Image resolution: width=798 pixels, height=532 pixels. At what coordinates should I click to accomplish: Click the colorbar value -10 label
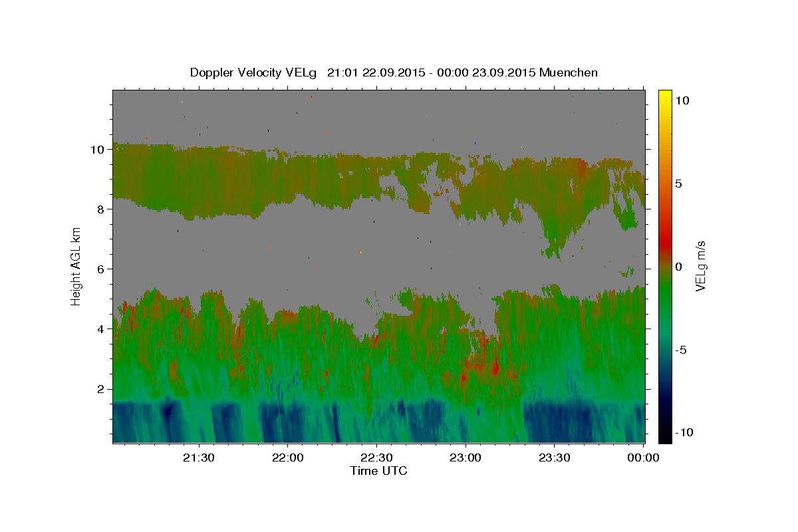(684, 432)
